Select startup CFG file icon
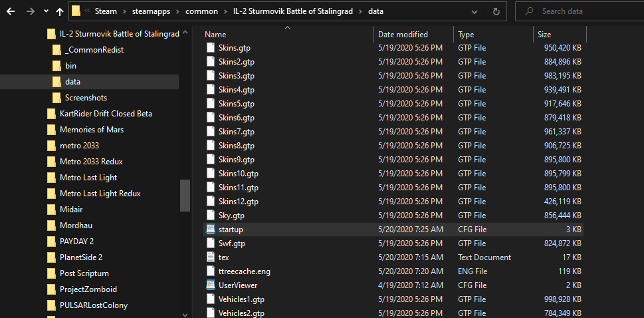 (x=211, y=229)
